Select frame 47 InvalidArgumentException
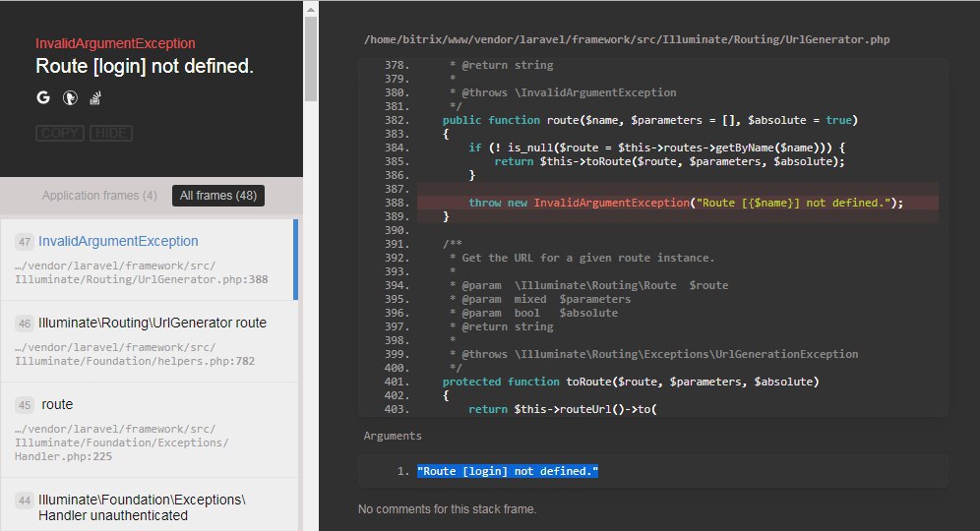 [x=149, y=260]
